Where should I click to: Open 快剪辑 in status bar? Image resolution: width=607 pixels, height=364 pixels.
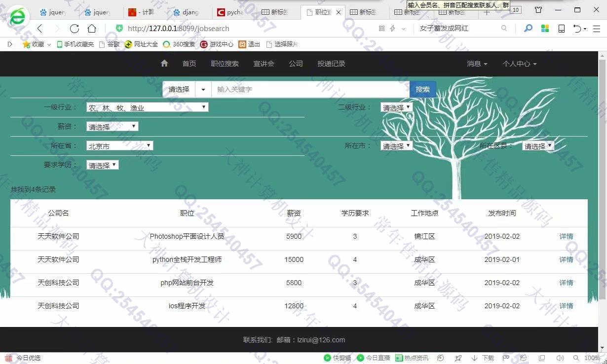point(337,358)
